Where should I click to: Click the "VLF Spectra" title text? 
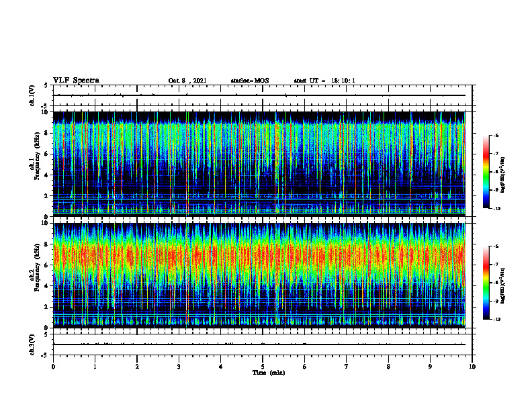click(x=76, y=81)
